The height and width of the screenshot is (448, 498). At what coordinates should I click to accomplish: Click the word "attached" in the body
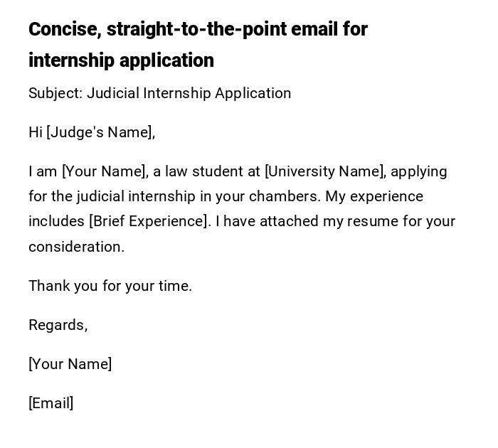click(289, 221)
